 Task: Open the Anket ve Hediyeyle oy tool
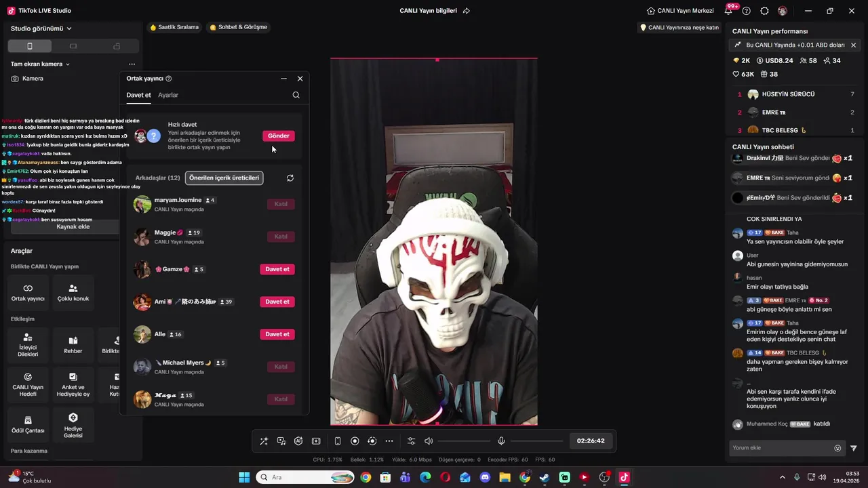pyautogui.click(x=73, y=384)
